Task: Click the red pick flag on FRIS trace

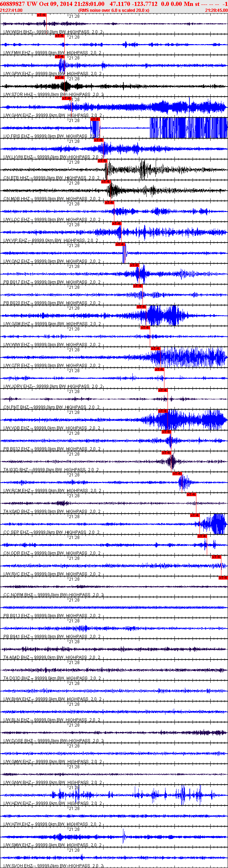Action: [95, 119]
